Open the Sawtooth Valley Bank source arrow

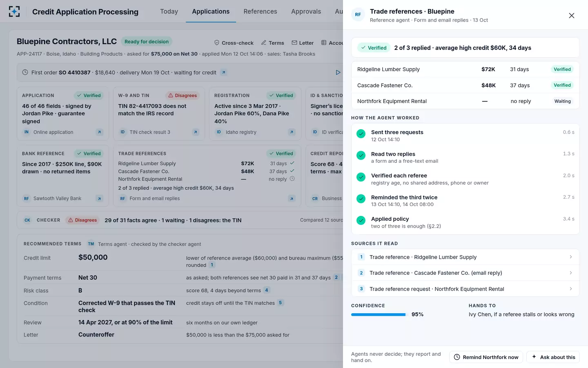[x=99, y=198]
